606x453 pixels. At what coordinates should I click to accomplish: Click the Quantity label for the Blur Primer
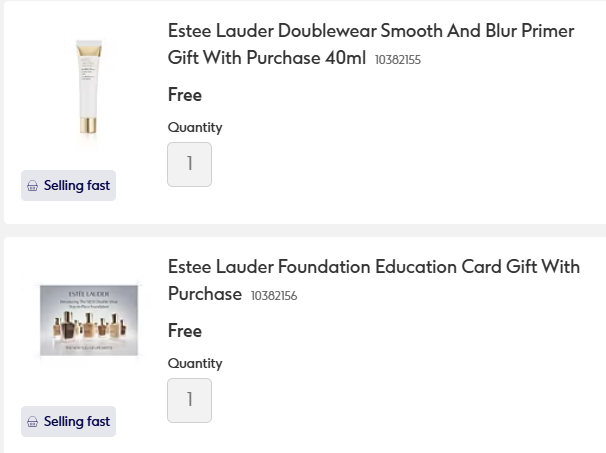pos(195,128)
